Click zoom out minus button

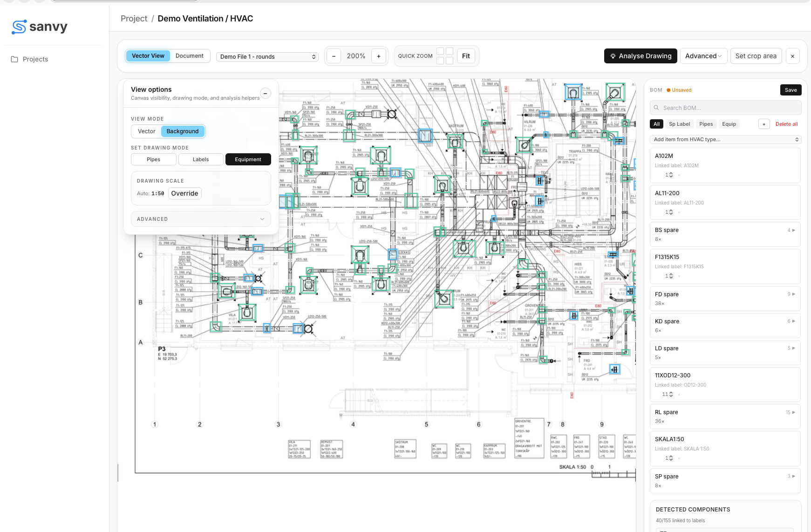point(334,56)
